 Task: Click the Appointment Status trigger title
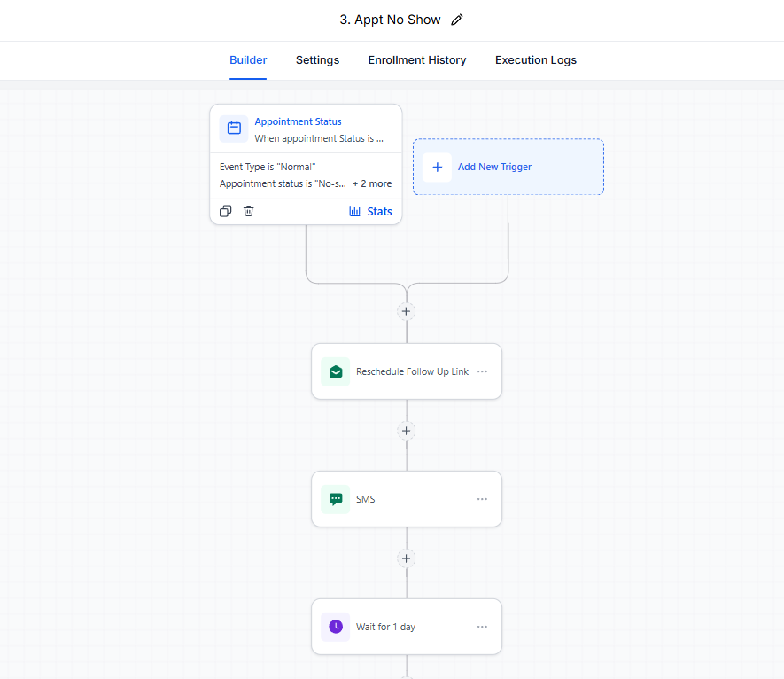click(298, 121)
